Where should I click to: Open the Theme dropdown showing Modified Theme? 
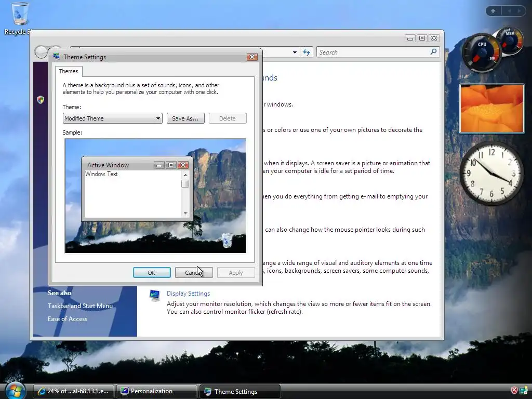click(x=112, y=118)
